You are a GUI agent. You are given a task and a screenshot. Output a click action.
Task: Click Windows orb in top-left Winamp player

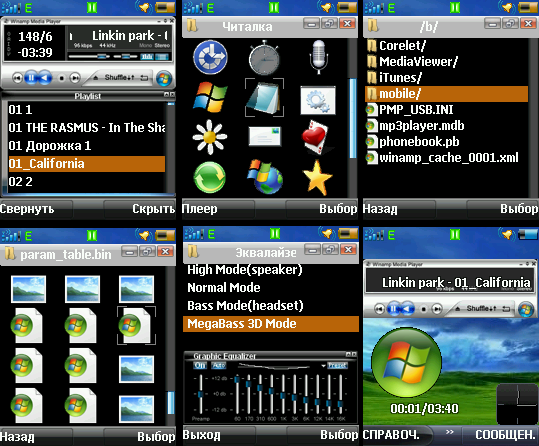[x=164, y=79]
